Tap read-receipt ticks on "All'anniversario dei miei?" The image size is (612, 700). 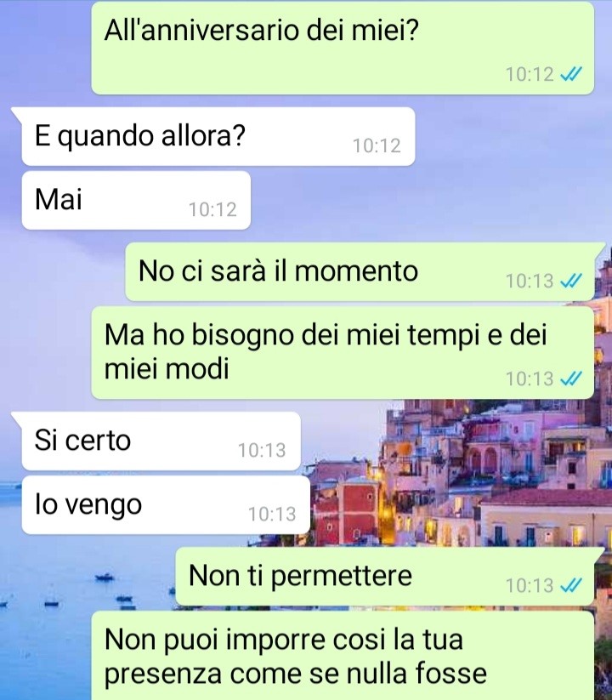click(571, 74)
